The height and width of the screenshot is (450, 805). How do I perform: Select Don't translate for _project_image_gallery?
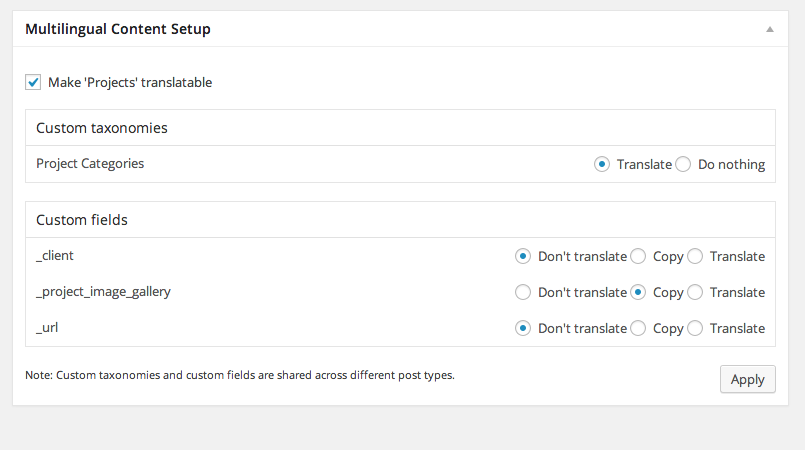pyautogui.click(x=523, y=292)
